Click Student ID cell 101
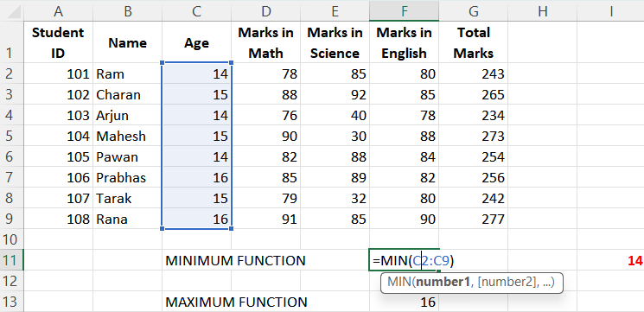644x312 pixels. click(x=58, y=74)
